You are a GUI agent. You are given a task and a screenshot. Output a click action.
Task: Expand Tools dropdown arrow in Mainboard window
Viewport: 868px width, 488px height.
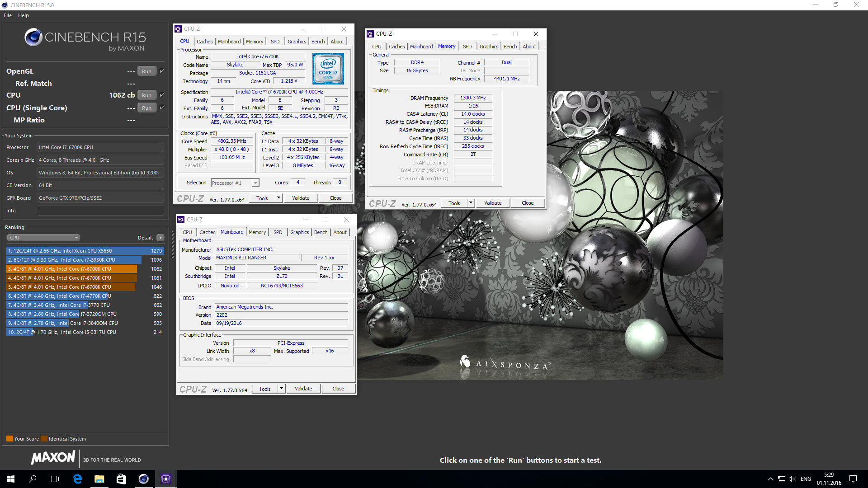[x=281, y=389]
